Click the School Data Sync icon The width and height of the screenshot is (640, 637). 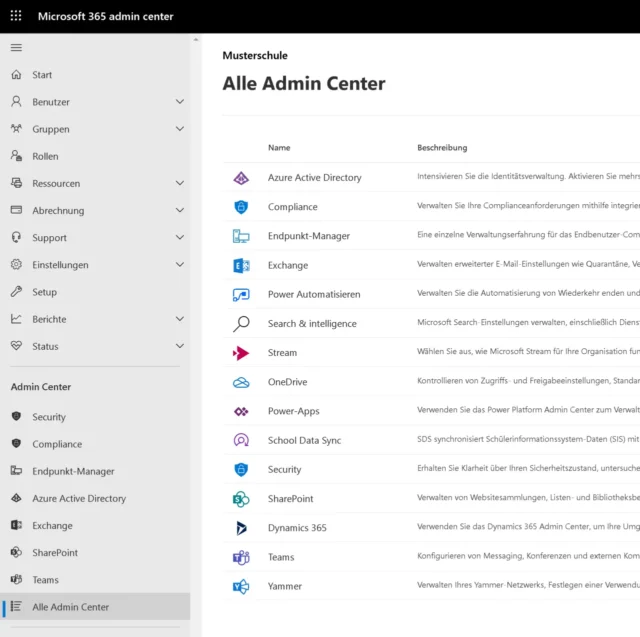241,440
